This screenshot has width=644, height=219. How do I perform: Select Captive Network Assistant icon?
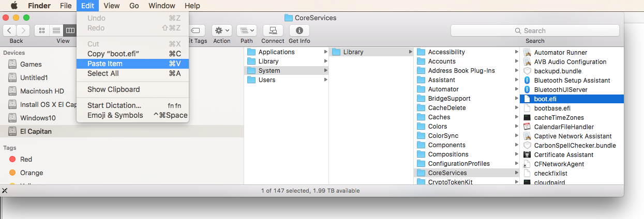point(527,136)
